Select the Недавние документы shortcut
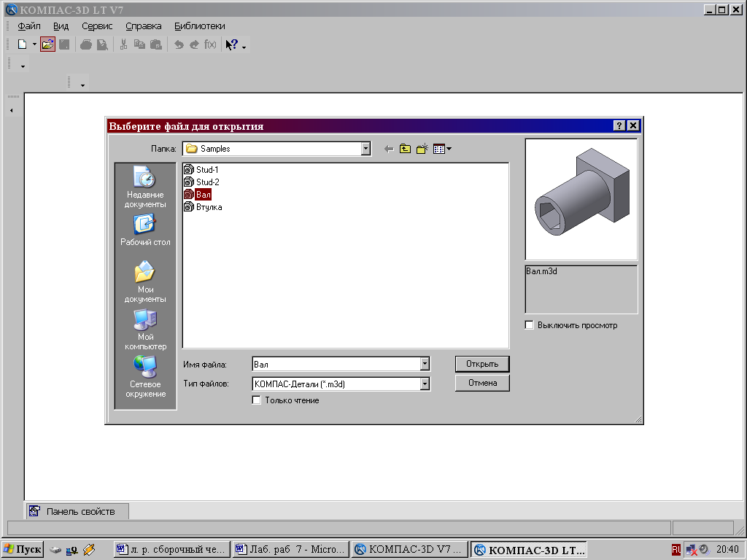The width and height of the screenshot is (747, 560). [x=145, y=187]
